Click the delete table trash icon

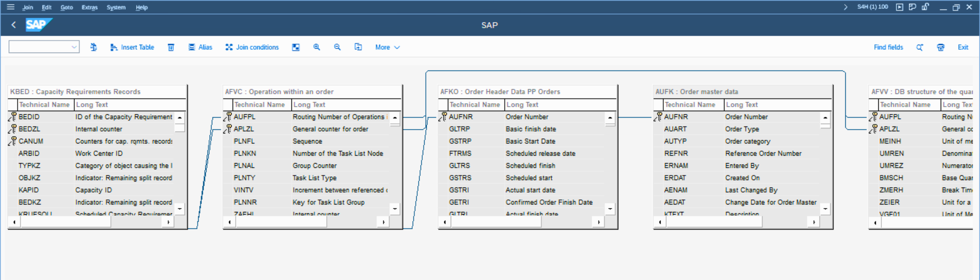pyautogui.click(x=171, y=47)
